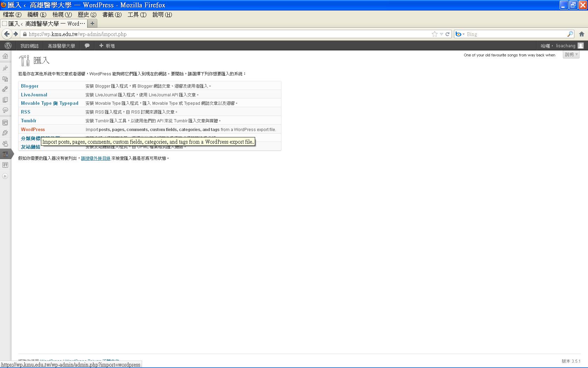The width and height of the screenshot is (588, 368).
Task: Open the Links chain icon in sidebar
Action: 5,89
